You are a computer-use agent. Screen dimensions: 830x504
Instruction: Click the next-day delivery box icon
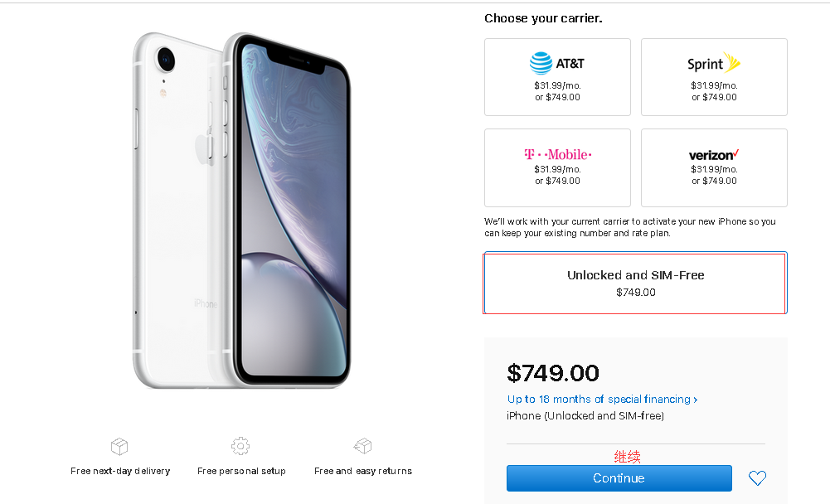click(119, 447)
